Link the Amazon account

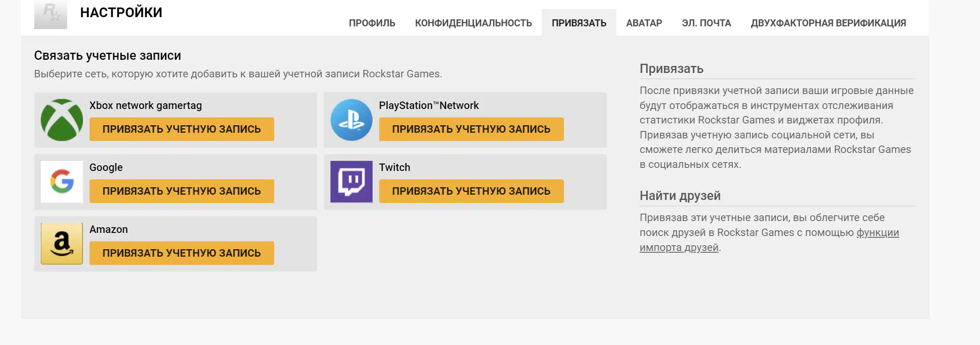click(x=182, y=253)
